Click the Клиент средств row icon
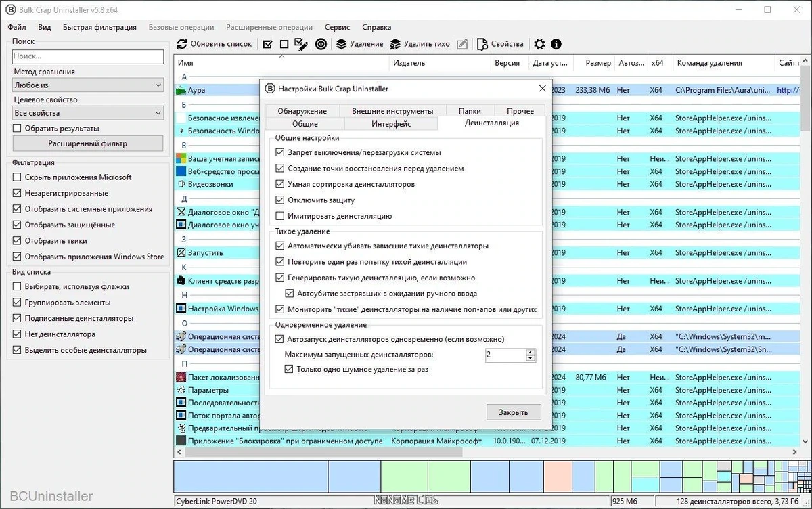 pos(181,280)
